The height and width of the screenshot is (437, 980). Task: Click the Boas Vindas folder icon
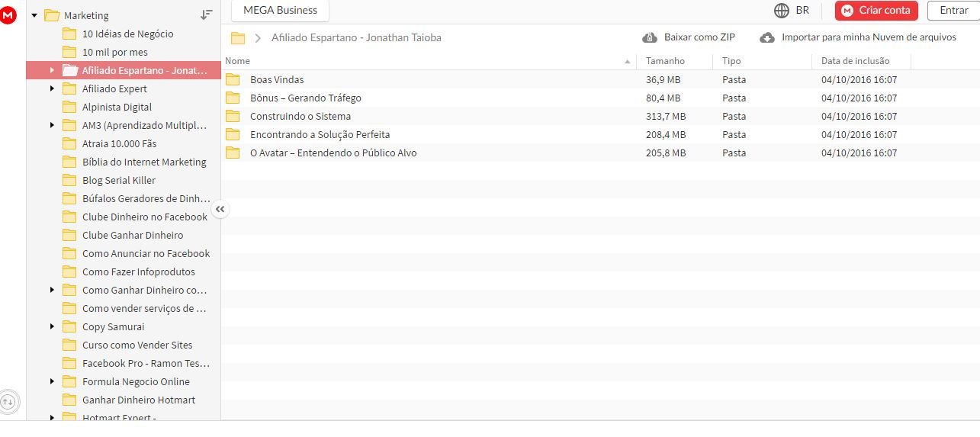tap(233, 79)
